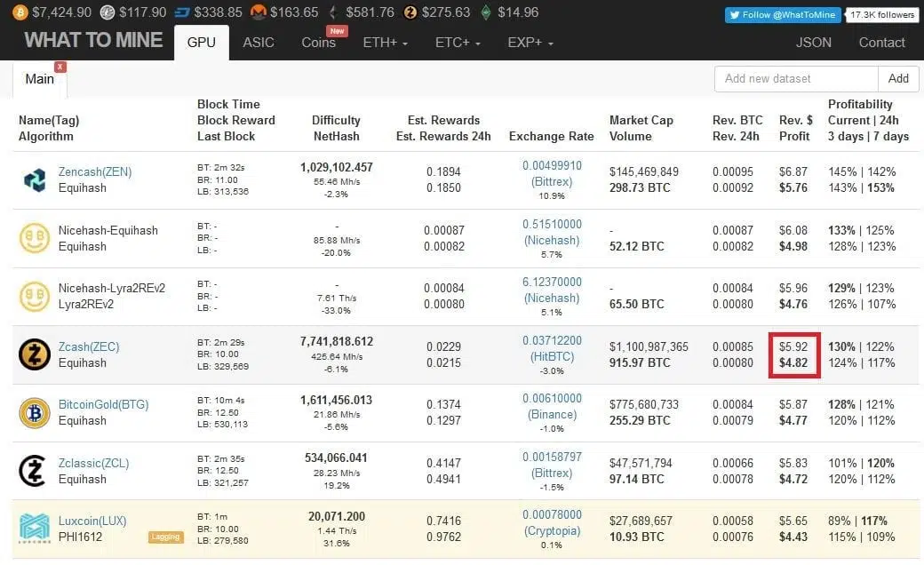This screenshot has height=565, width=924.
Task: Click the Ethereum icon beside $581.76
Action: (x=333, y=12)
